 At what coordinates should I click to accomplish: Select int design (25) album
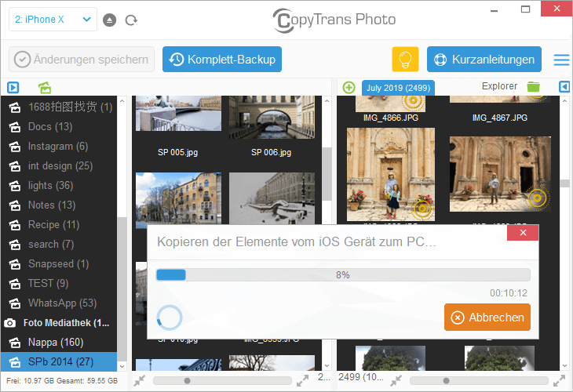point(59,166)
